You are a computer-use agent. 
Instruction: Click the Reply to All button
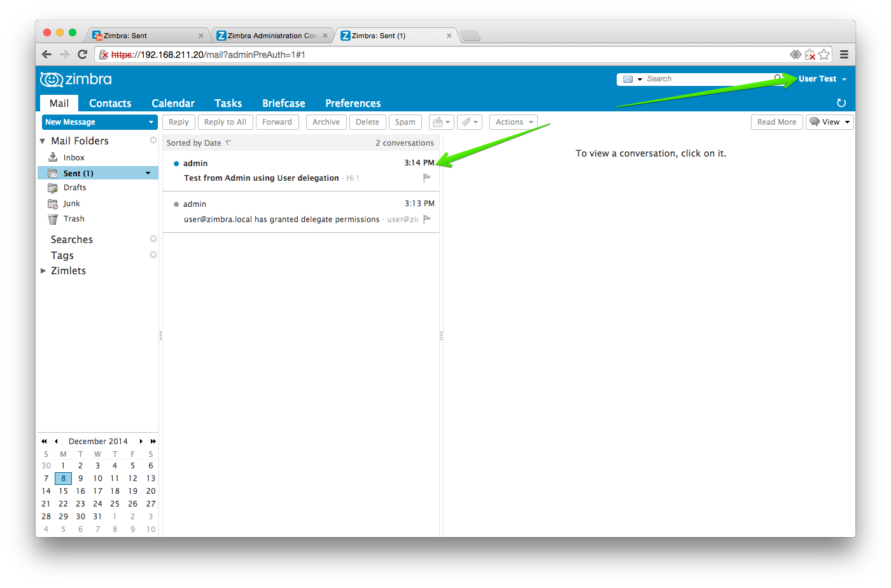tap(225, 122)
